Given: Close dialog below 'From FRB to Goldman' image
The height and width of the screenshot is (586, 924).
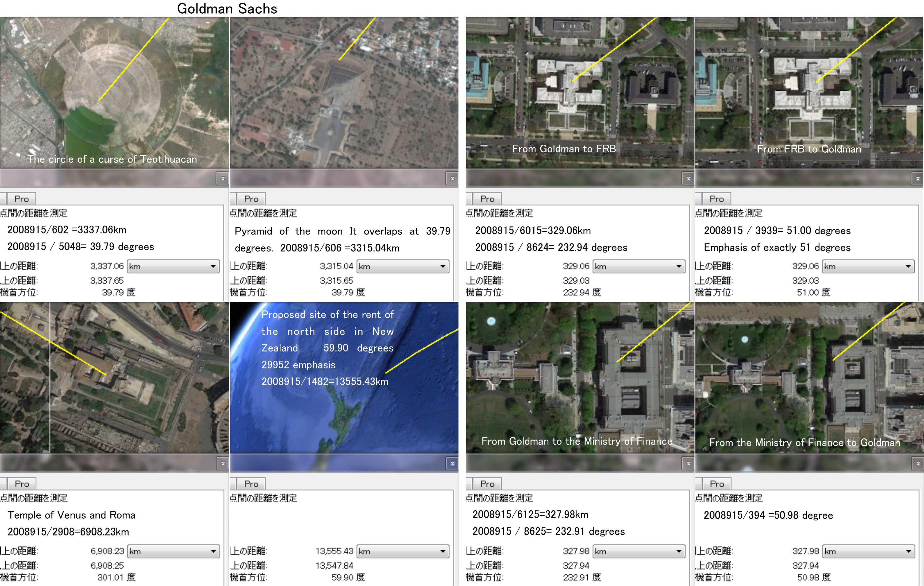Looking at the screenshot, I should click(x=918, y=179).
